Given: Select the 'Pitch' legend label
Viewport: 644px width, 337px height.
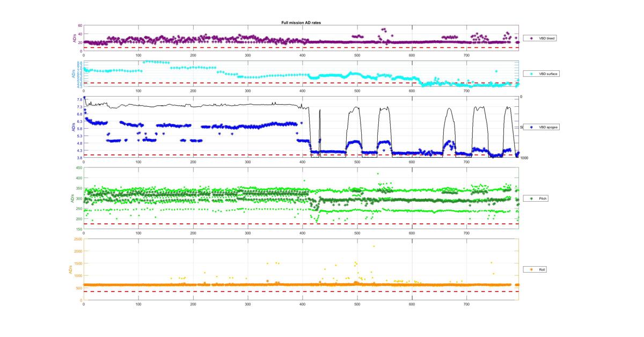Looking at the screenshot, I should [x=544, y=199].
